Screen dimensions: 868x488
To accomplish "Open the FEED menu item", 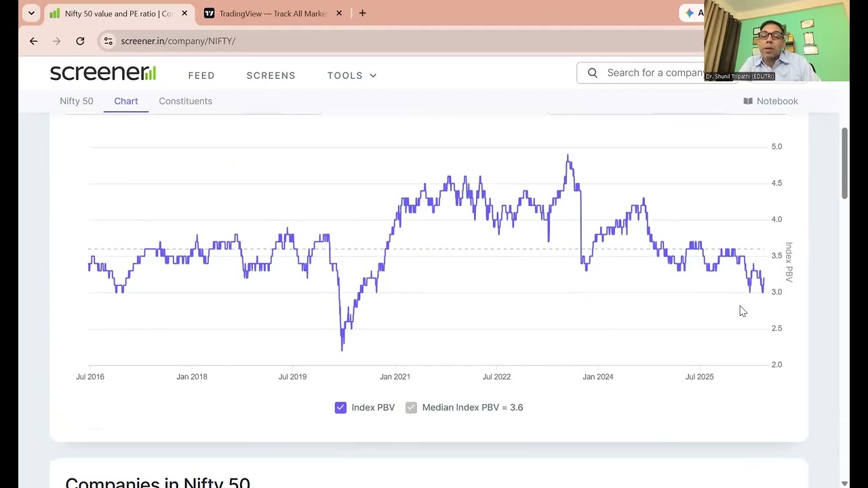I will (x=201, y=75).
